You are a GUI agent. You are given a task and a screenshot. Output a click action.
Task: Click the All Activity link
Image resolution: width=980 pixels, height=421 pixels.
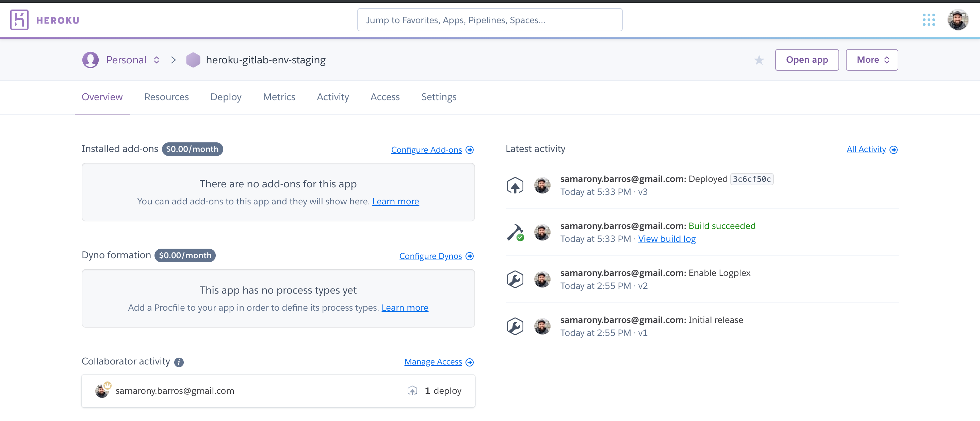tap(866, 149)
